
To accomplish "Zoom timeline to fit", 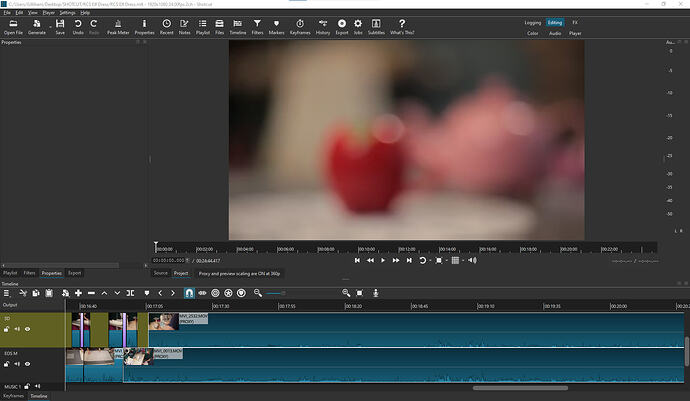I will (x=360, y=293).
